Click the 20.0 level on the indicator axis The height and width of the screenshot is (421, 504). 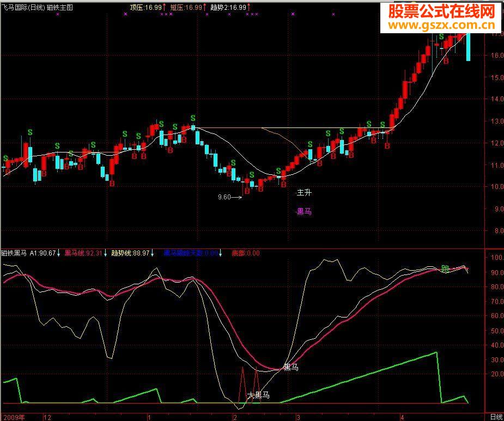[x=497, y=374]
